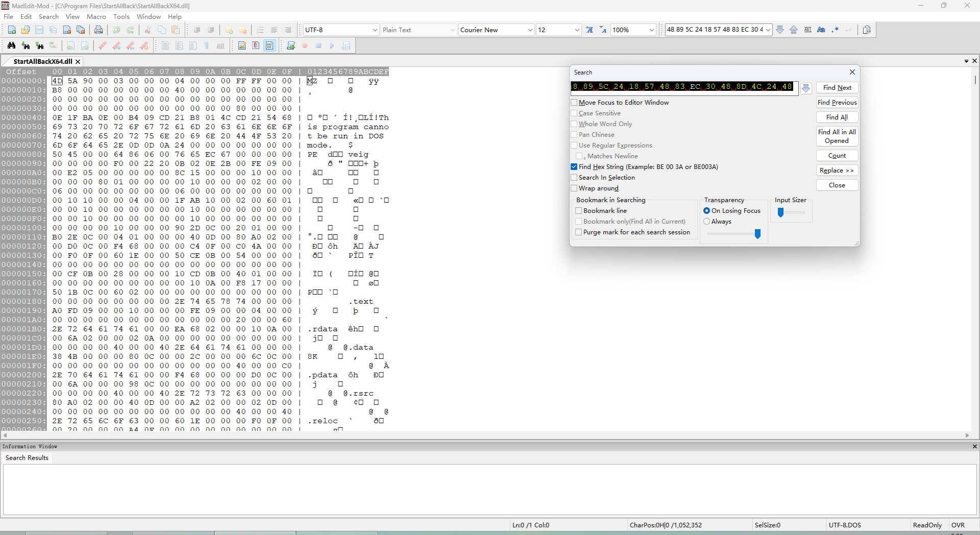This screenshot has height=535, width=980.
Task: Click quick-search Find Next down arrow icon
Action: click(780, 30)
